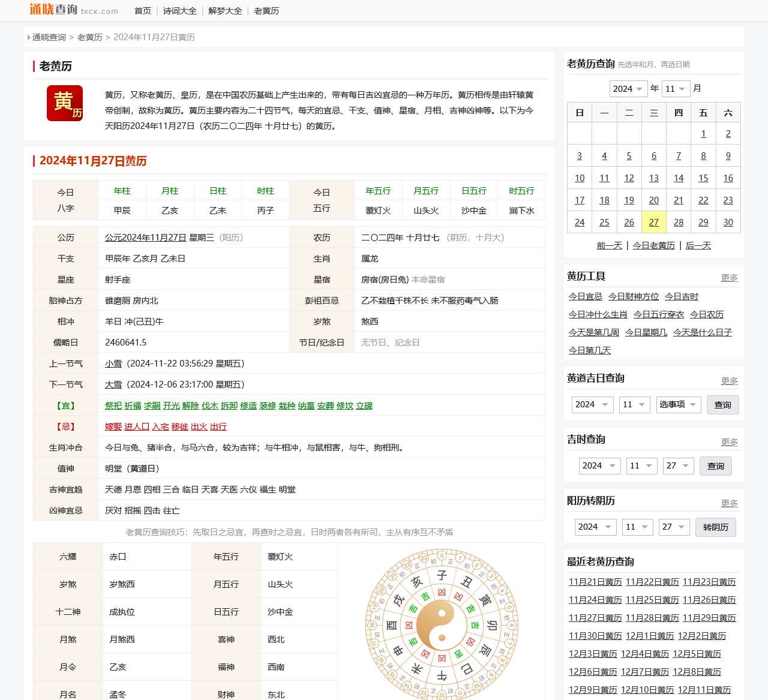Open the 今天是什么日子 link
This screenshot has width=768, height=700.
click(703, 332)
